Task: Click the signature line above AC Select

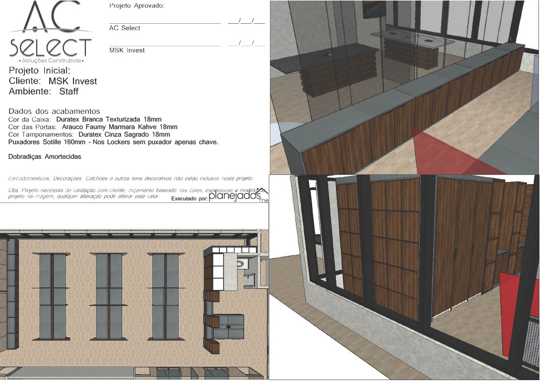Action: click(165, 23)
